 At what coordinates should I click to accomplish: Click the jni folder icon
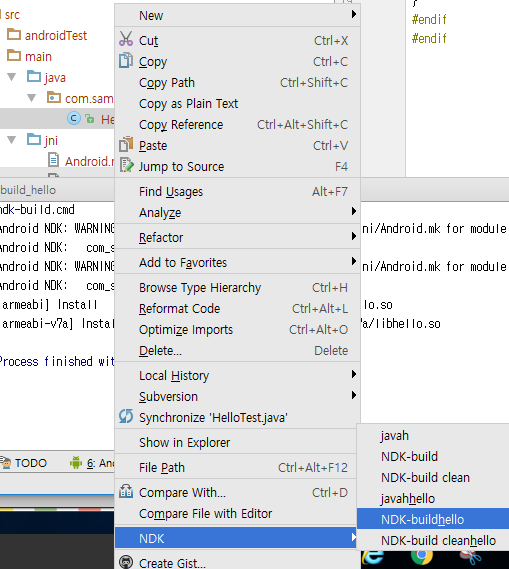click(34, 139)
